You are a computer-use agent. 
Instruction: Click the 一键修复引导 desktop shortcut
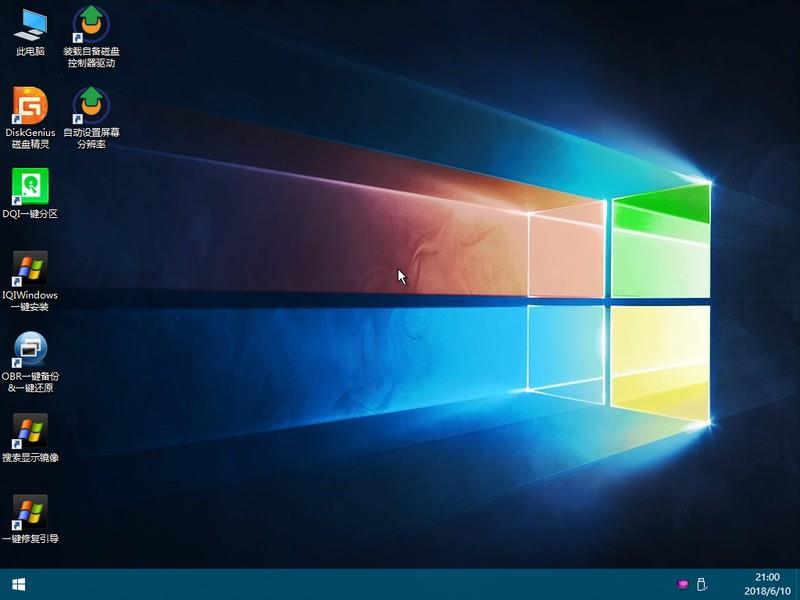(30, 513)
